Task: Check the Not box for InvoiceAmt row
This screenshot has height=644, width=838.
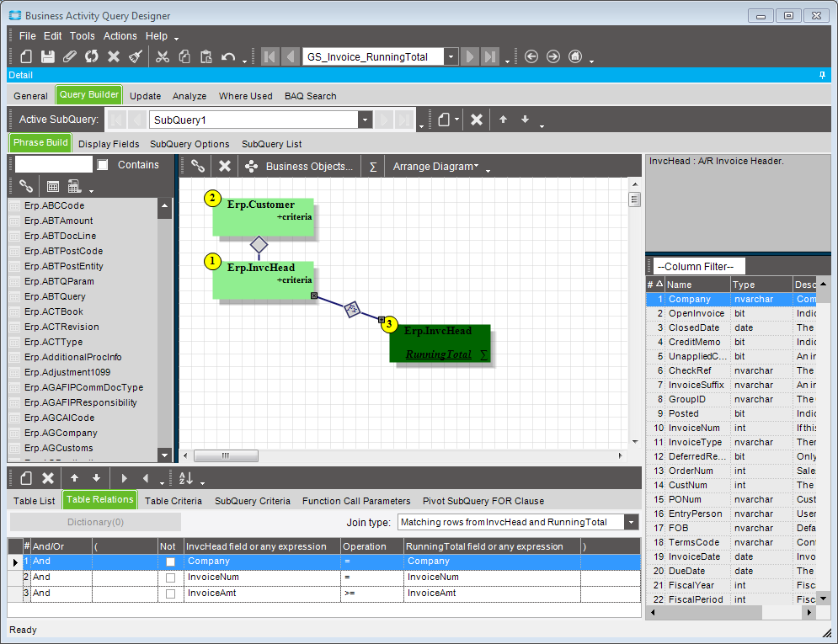Action: point(171,593)
